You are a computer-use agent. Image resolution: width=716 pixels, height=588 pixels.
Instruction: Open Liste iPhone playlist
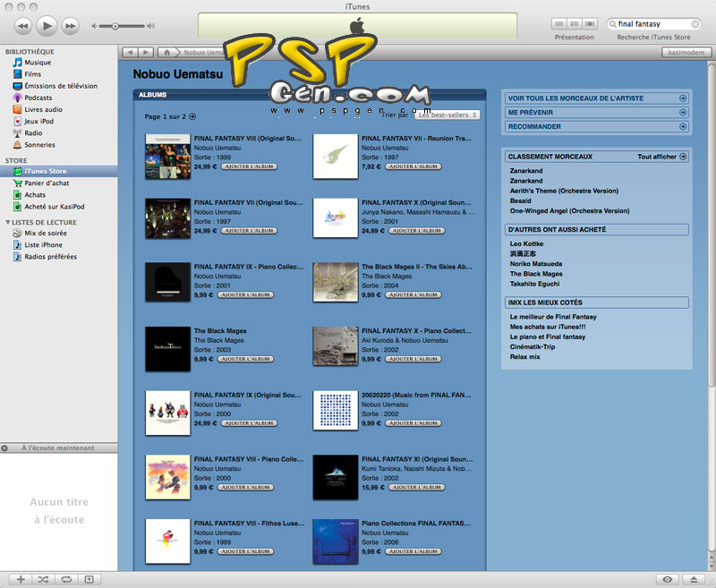(x=43, y=244)
